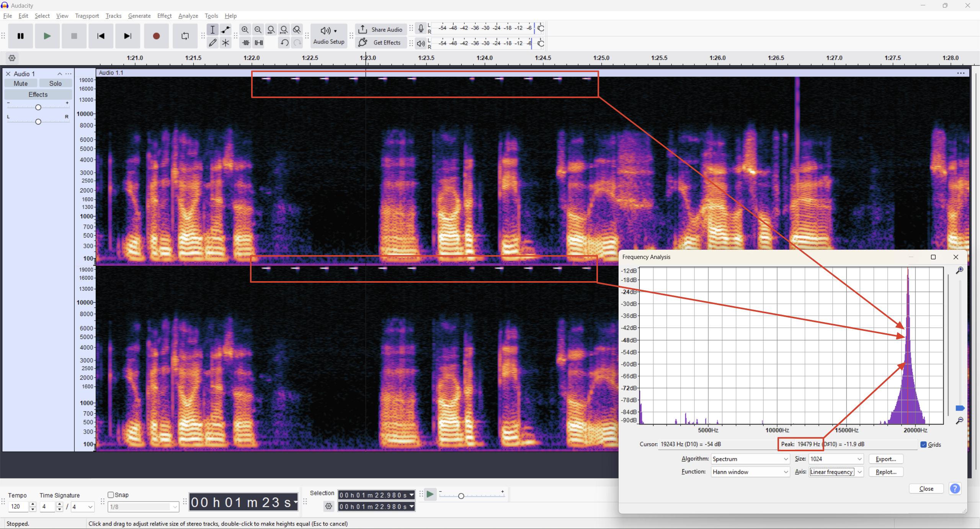This screenshot has width=980, height=529.
Task: Open the Analyze menu
Action: pos(188,16)
